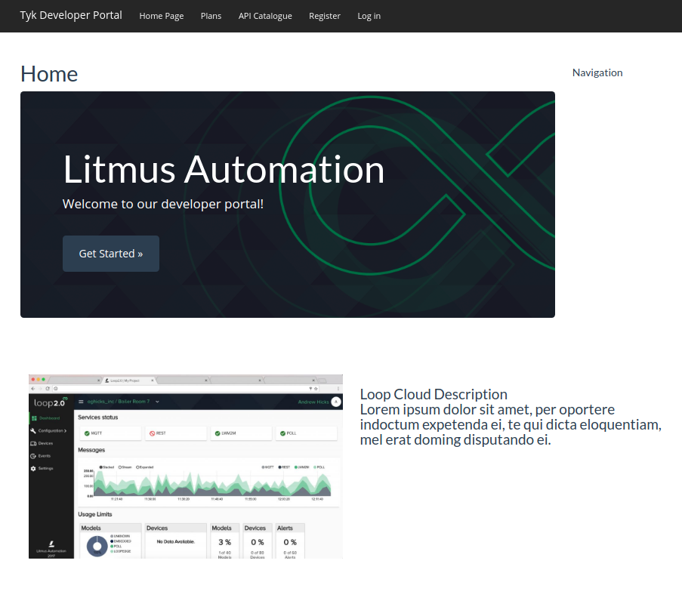Click the Models donut chart
This screenshot has width=682, height=616.
coord(97,545)
